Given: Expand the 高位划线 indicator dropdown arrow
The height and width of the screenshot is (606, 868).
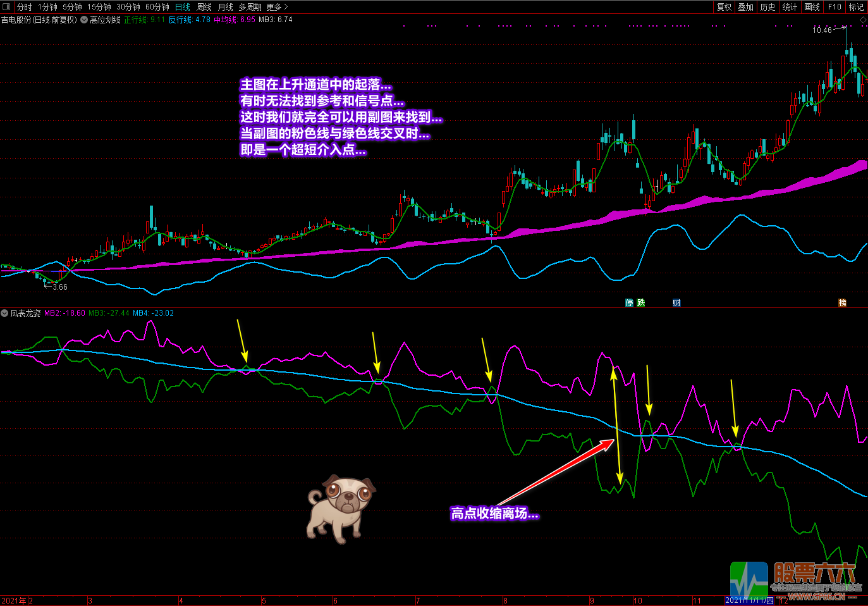Looking at the screenshot, I should [84, 20].
